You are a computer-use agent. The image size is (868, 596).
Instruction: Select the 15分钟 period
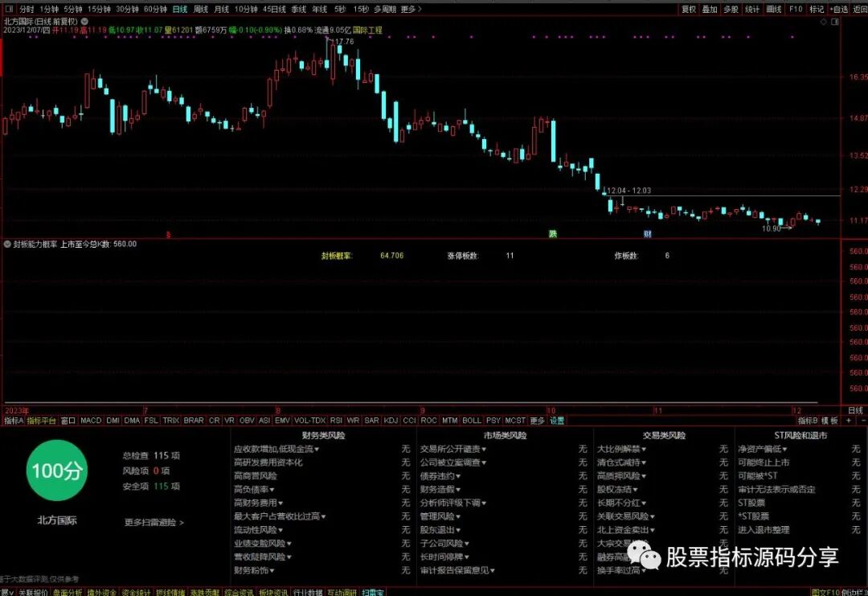tap(99, 10)
